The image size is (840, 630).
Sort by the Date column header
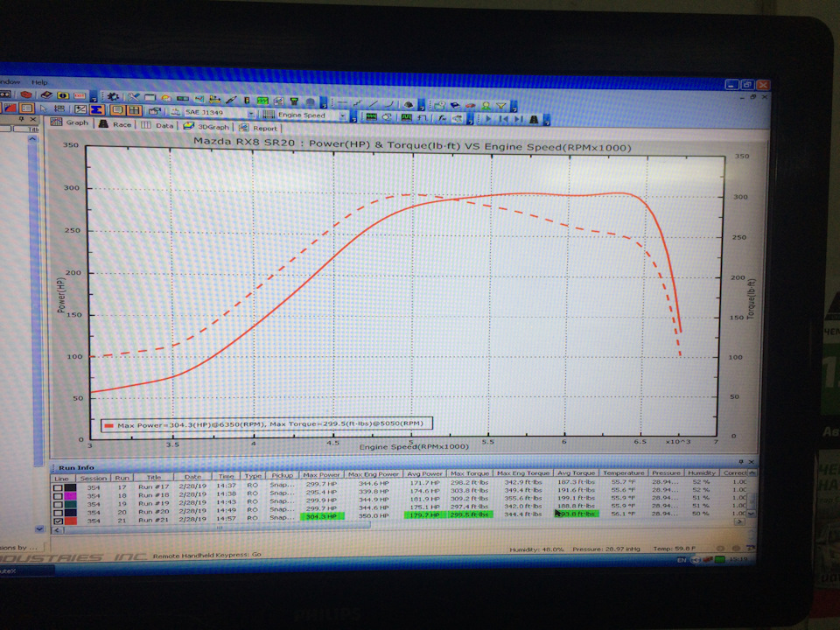coord(192,477)
